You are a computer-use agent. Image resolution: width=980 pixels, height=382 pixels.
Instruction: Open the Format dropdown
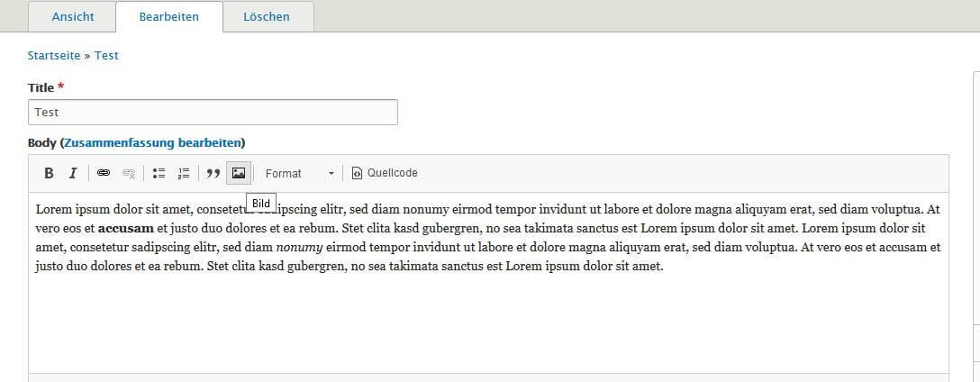[x=299, y=173]
